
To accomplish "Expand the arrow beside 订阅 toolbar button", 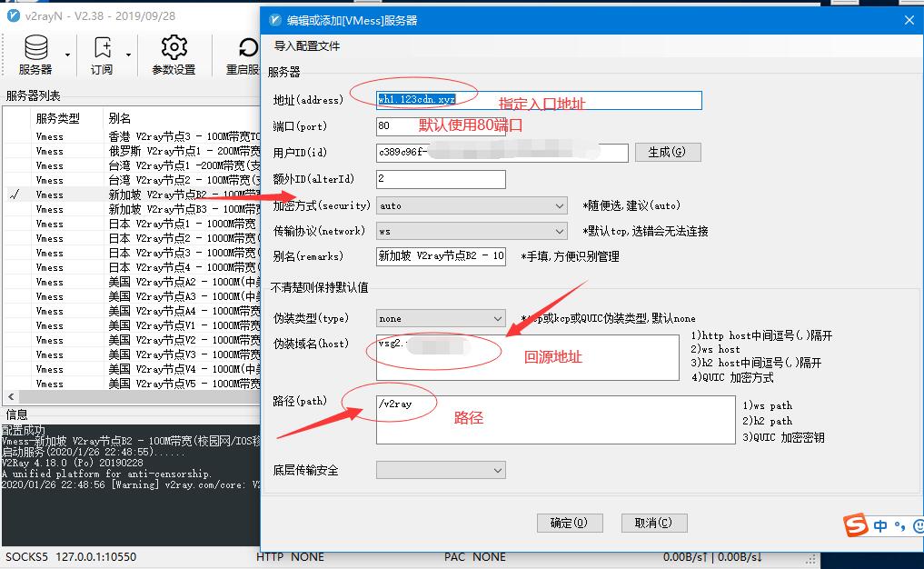I will click(128, 55).
